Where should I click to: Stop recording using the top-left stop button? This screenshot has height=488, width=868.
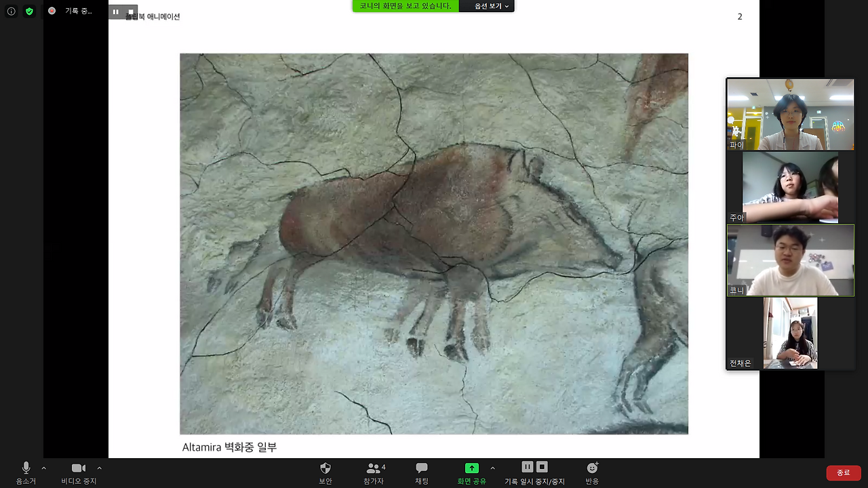coord(131,12)
